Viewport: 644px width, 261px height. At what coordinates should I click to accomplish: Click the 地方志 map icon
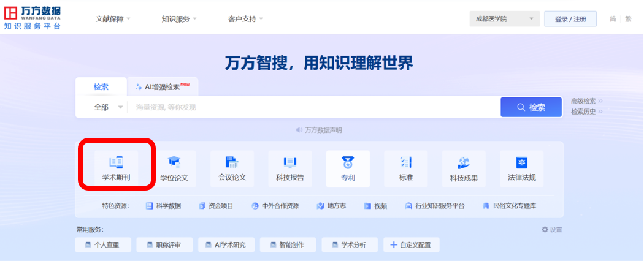pos(320,206)
